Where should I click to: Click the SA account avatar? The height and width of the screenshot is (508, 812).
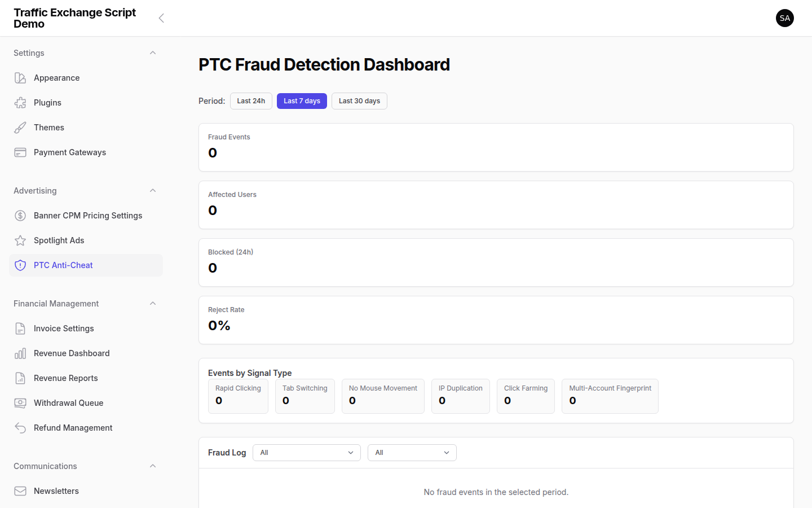point(785,18)
